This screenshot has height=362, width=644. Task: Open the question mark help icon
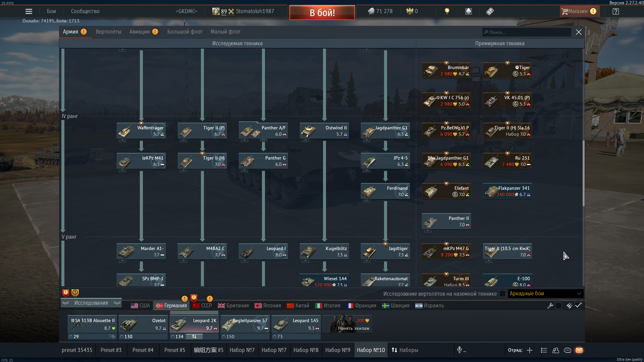616,11
